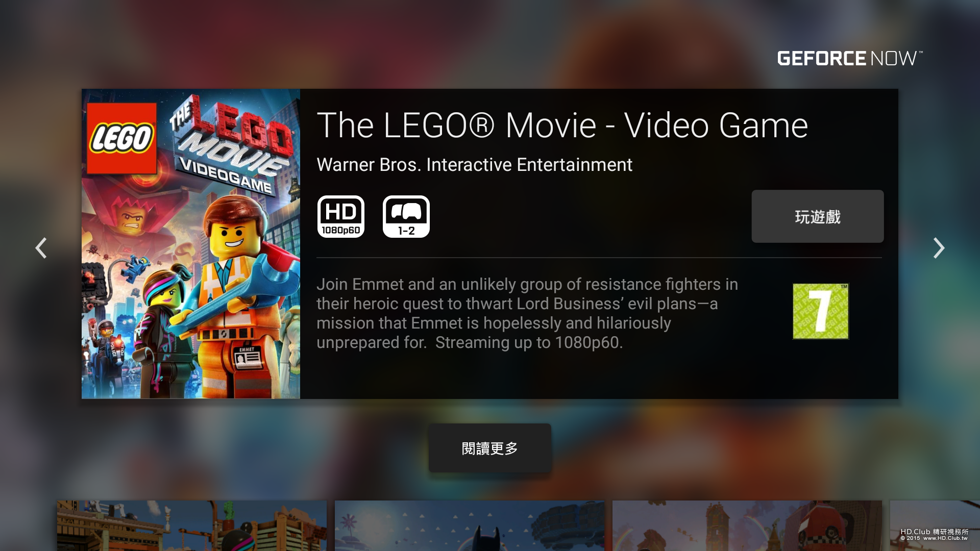The width and height of the screenshot is (980, 551).
Task: Click the game description paragraph
Action: tap(527, 313)
